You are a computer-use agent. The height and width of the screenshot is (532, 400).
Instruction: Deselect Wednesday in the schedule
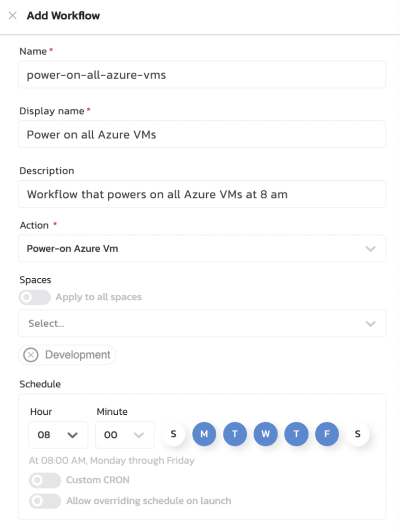click(266, 434)
